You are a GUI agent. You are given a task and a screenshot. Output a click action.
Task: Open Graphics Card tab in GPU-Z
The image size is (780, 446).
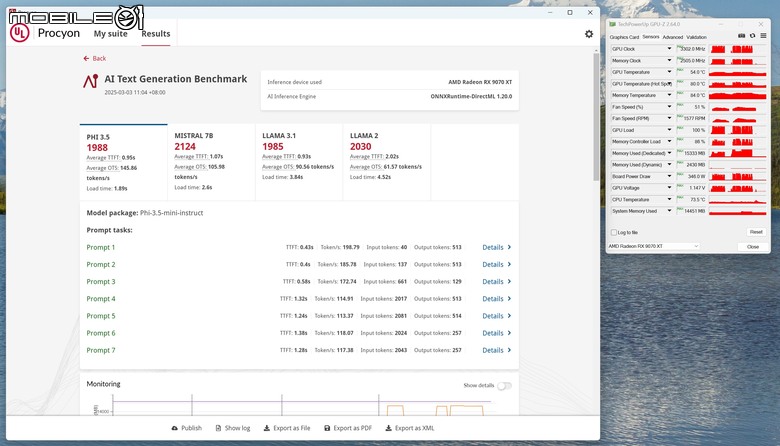(x=624, y=37)
